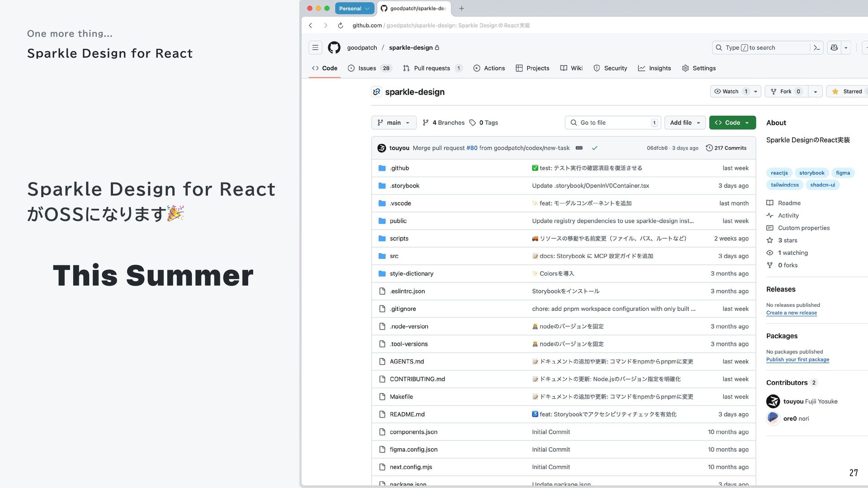The image size is (868, 488).
Task: Open the Security tab
Action: coord(610,68)
